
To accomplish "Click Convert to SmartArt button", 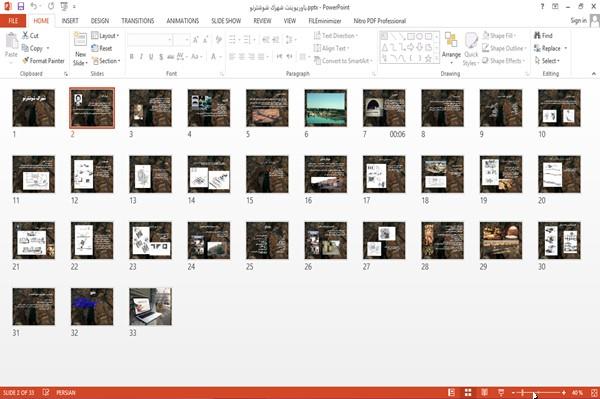I will pyautogui.click(x=343, y=61).
